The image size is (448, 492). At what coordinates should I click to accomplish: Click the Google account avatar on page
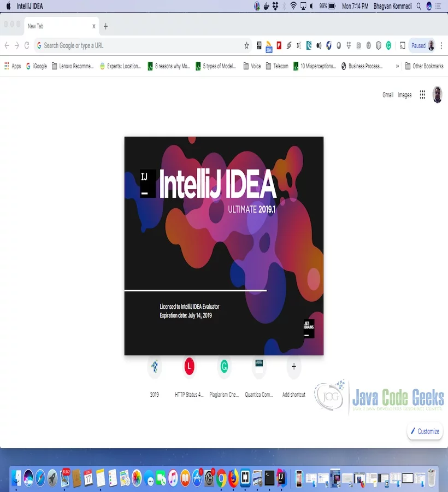pos(437,95)
